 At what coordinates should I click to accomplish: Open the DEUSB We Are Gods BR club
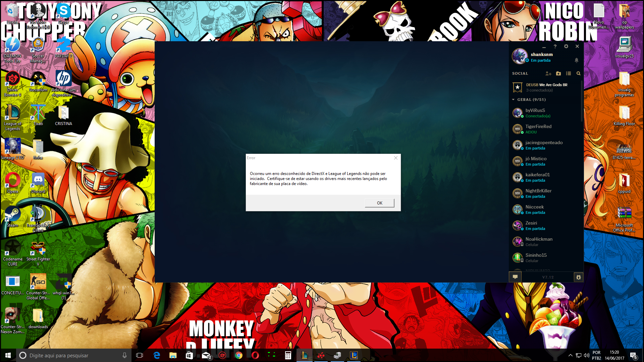click(545, 87)
